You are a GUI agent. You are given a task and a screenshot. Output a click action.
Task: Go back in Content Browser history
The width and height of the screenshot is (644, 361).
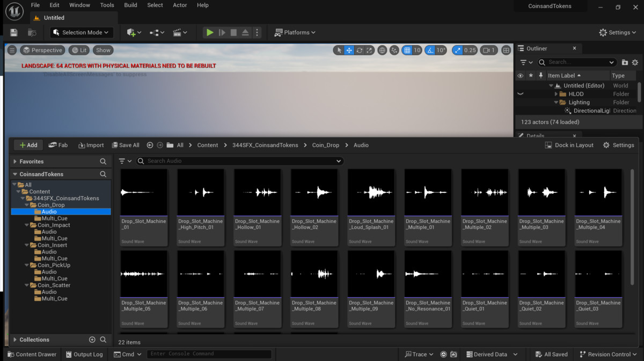click(x=150, y=145)
